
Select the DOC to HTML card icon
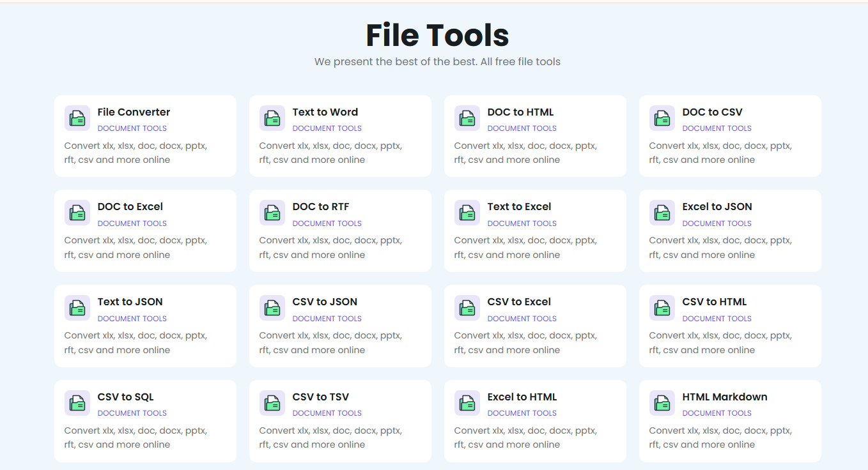click(x=467, y=118)
